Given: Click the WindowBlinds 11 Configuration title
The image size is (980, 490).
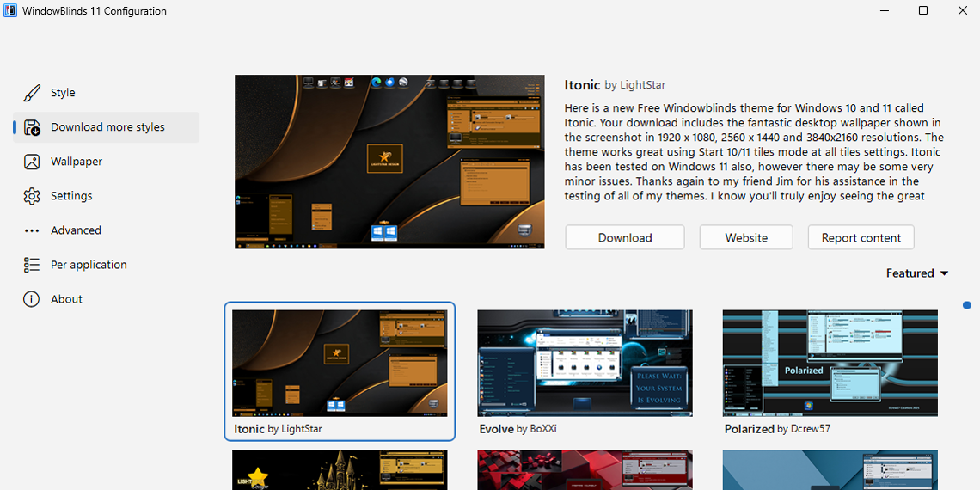Looking at the screenshot, I should [95, 11].
